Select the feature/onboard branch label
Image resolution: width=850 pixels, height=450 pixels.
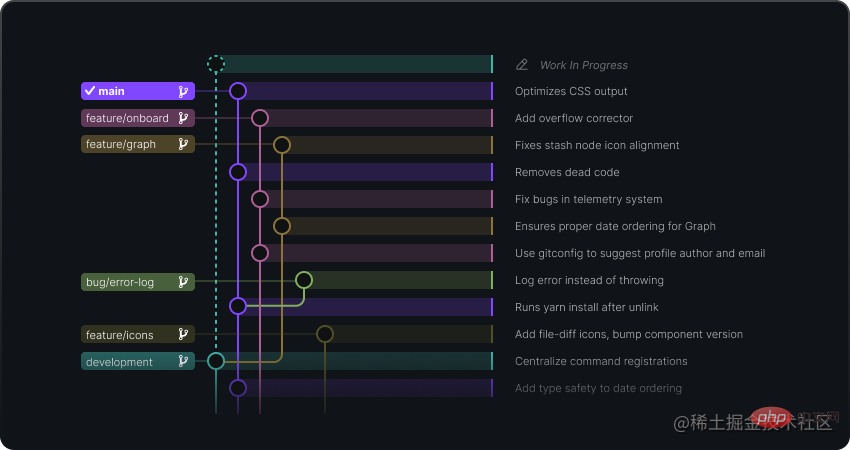pos(128,118)
